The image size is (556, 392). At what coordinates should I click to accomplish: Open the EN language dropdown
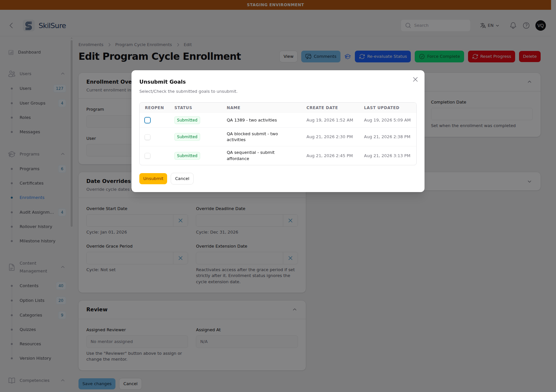click(x=490, y=25)
